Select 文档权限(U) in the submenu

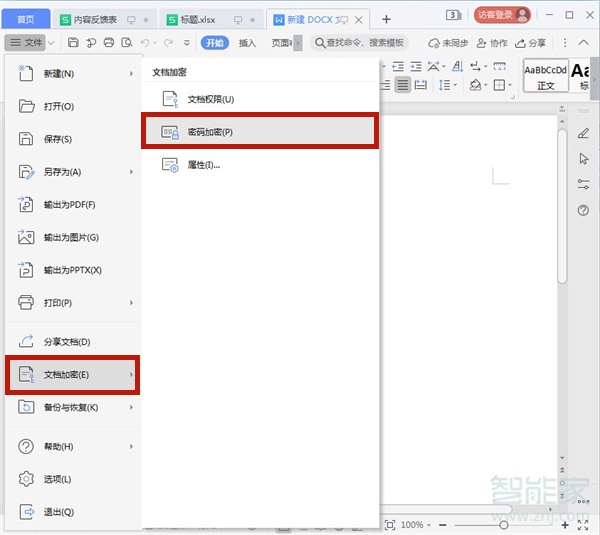pyautogui.click(x=260, y=99)
